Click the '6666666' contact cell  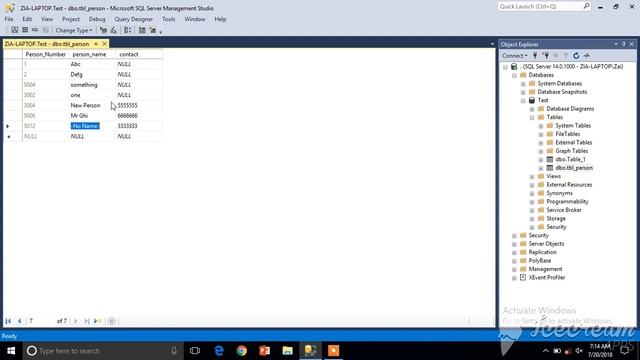coord(127,116)
